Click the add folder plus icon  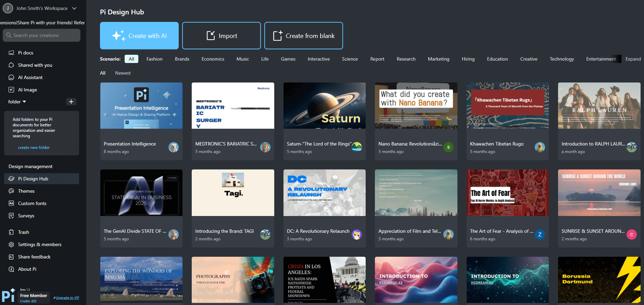71,102
